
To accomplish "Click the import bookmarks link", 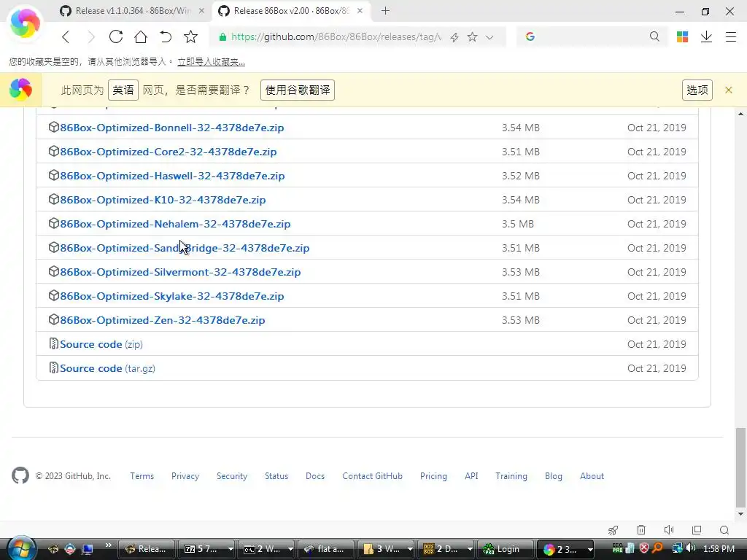I will pyautogui.click(x=211, y=62).
